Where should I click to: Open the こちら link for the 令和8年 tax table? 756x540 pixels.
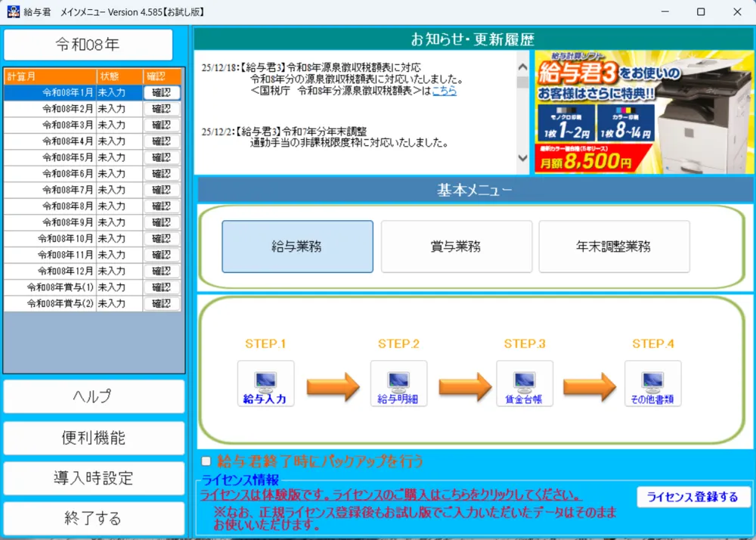(x=445, y=90)
